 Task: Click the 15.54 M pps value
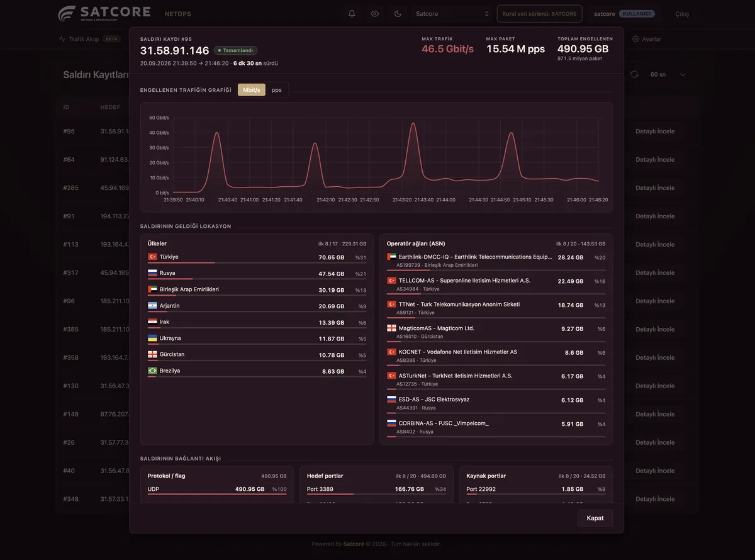point(515,49)
